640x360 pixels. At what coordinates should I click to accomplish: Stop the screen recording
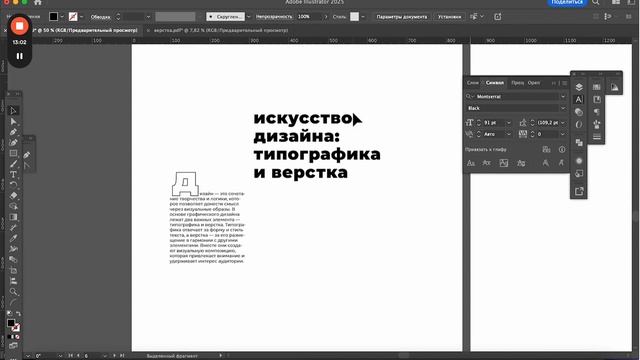(19, 26)
